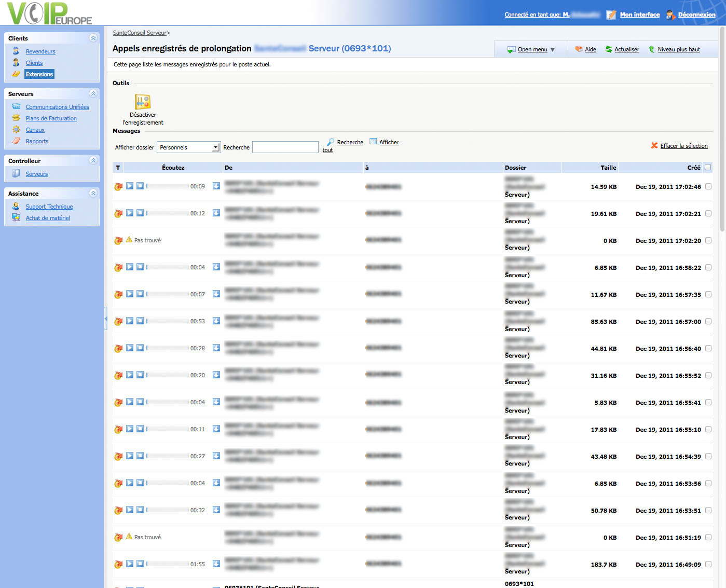Click the Actualiser refresh icon
The image size is (726, 588).
click(609, 49)
